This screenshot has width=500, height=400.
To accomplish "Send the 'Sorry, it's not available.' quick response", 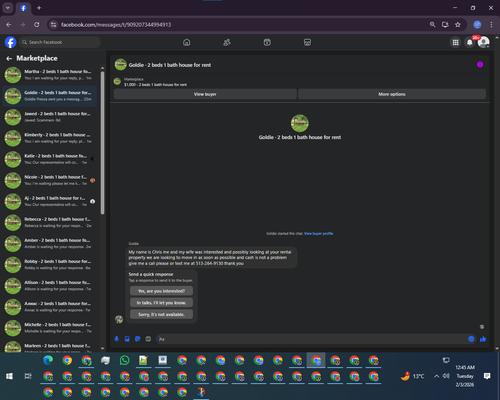I will (x=161, y=314).
